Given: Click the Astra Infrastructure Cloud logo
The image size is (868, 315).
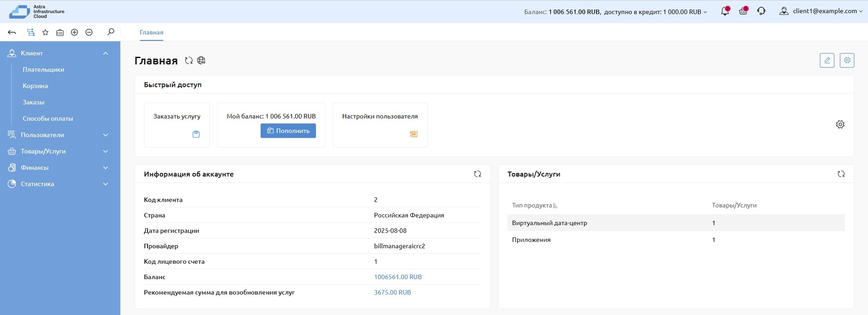Looking at the screenshot, I should (x=37, y=12).
